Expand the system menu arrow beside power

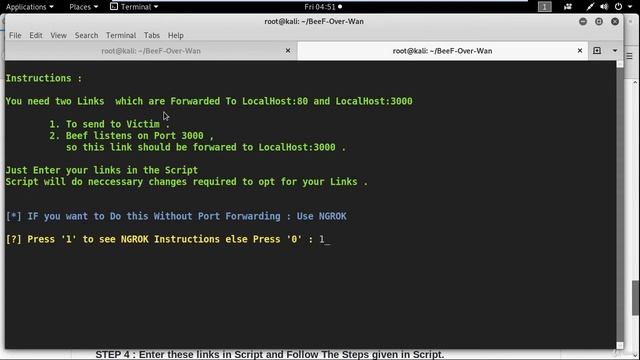630,7
